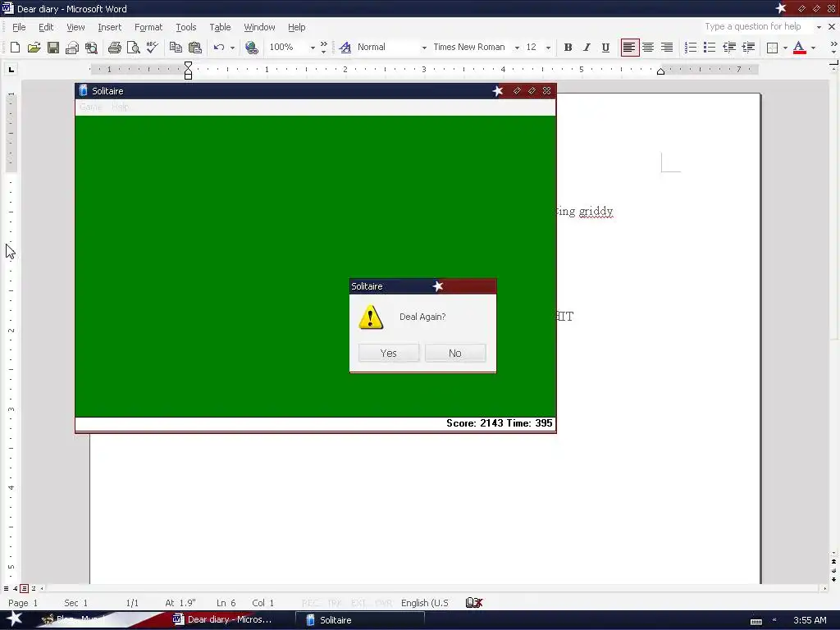Expand Formatting toolbar options chevron
Viewport: 840px width, 630px height.
[833, 48]
